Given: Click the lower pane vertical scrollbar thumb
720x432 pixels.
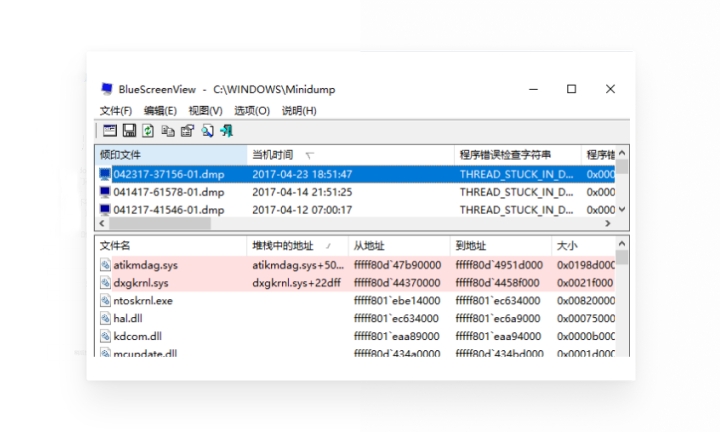Looking at the screenshot, I should point(622,257).
